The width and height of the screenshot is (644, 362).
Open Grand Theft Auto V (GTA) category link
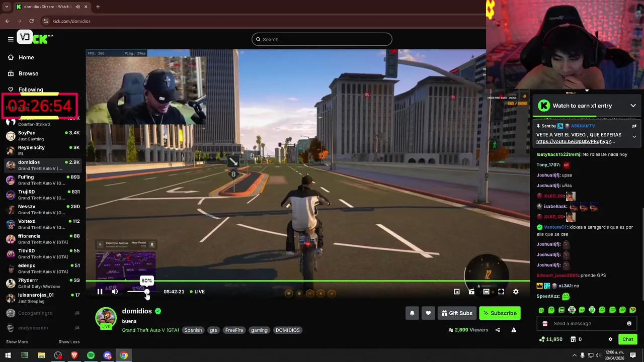pos(150,330)
